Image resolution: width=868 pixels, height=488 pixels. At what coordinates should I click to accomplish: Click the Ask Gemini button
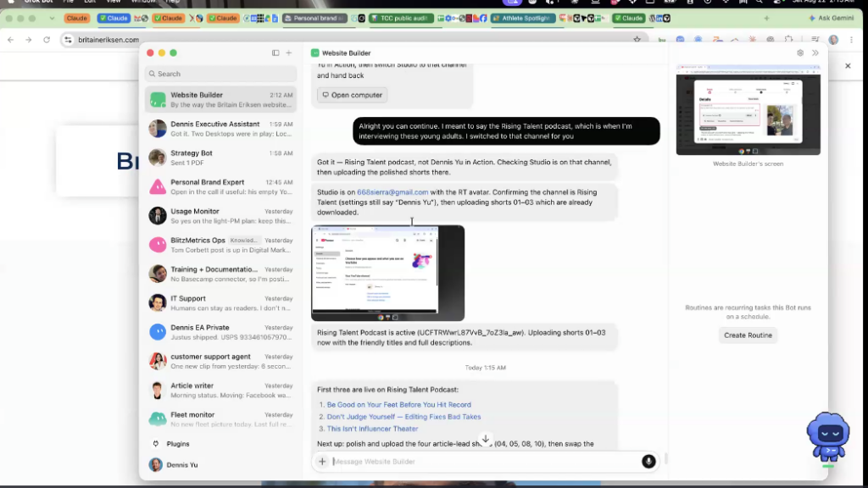831,19
